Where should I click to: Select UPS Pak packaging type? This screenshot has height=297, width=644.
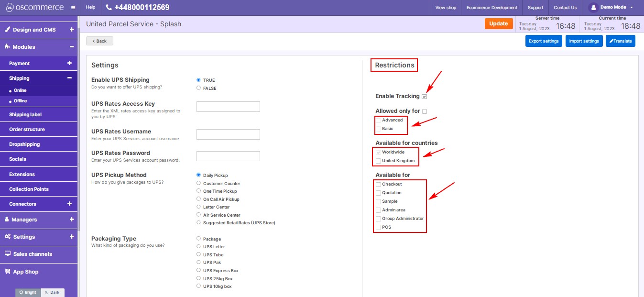(x=198, y=262)
